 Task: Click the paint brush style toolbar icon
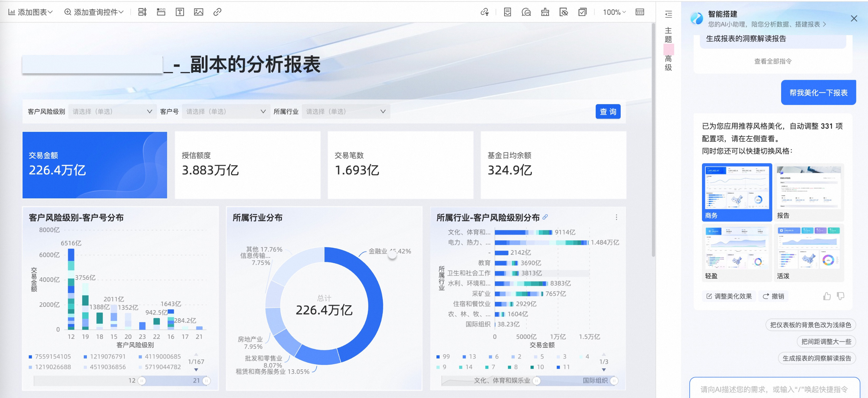(x=545, y=12)
